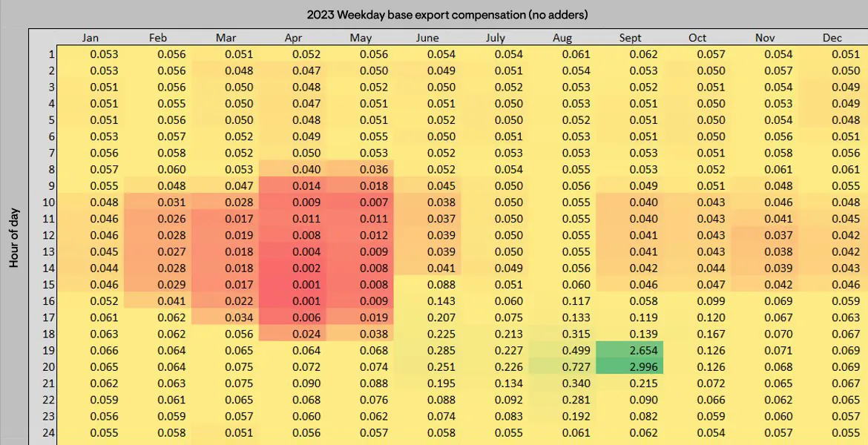Screen dimensions: 868x445
Task: Select the Oct hour 18 value 0.167
Action: (711, 334)
